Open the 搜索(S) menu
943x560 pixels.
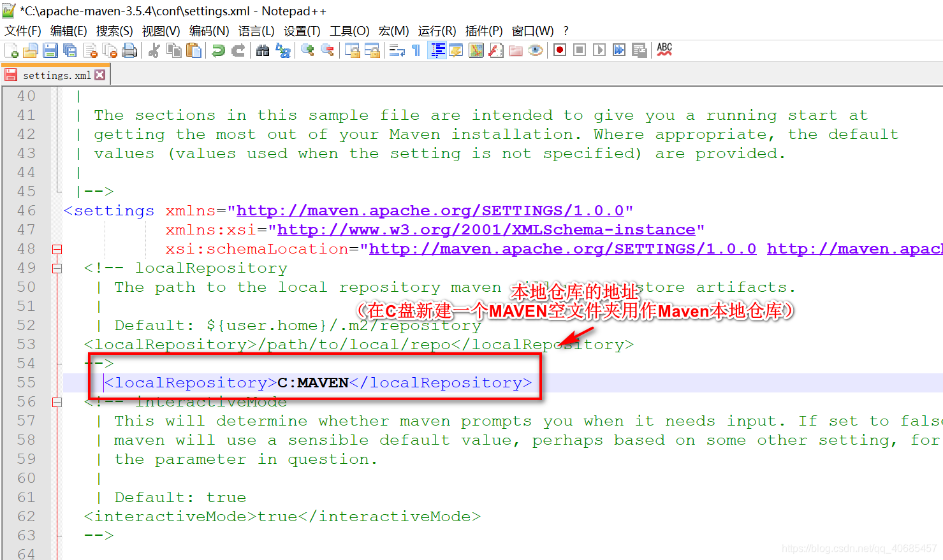coord(115,31)
